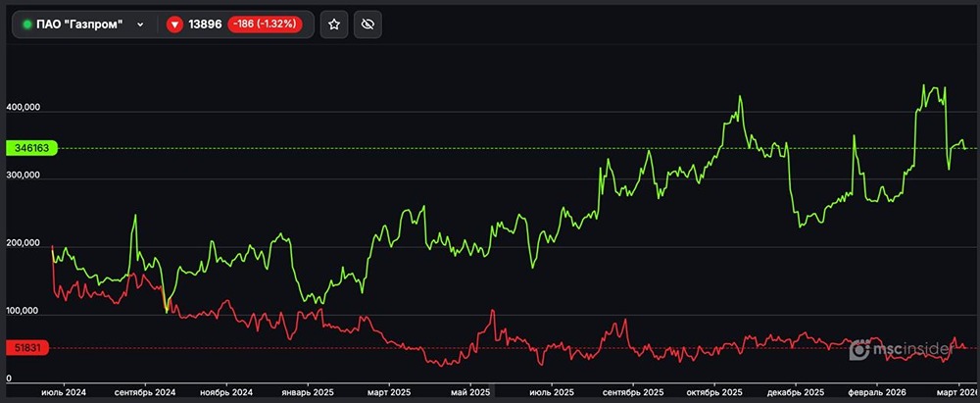The height and width of the screenshot is (403, 980).
Task: Click the green status dot beside Газпром
Action: pyautogui.click(x=27, y=25)
